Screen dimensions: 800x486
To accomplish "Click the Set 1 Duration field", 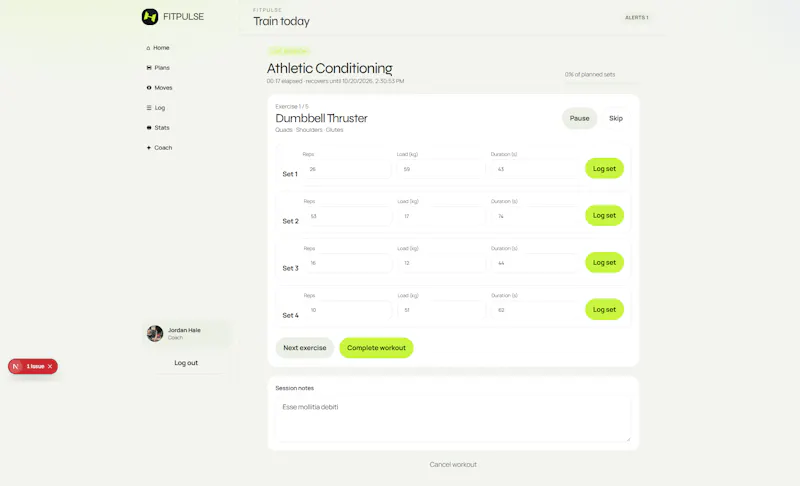I will 535,169.
